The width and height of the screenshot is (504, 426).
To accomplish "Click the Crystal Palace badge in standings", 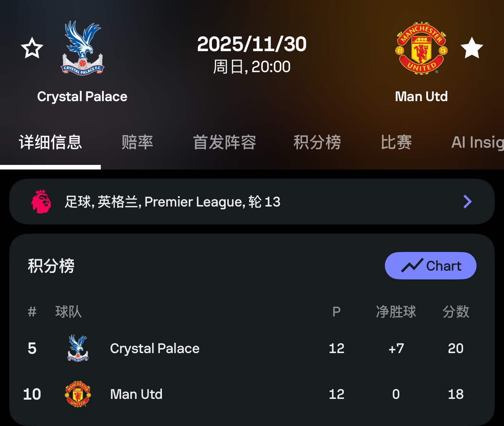I will point(78,348).
